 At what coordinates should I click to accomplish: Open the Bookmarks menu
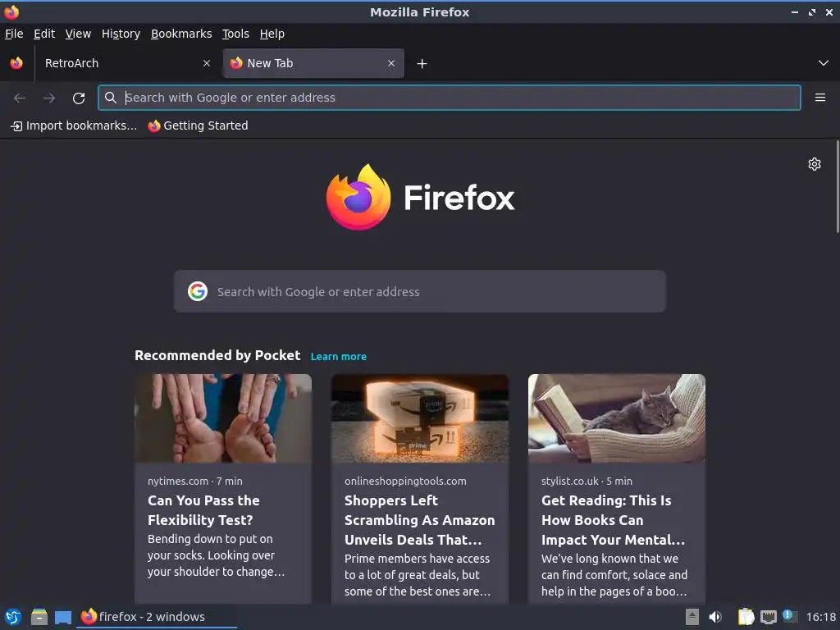pyautogui.click(x=181, y=34)
